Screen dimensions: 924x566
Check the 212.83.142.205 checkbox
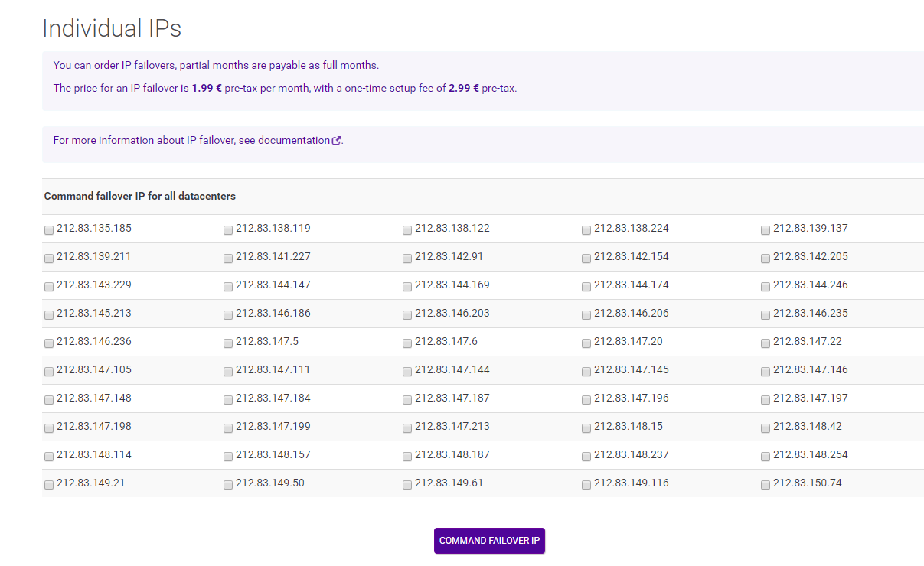[766, 258]
